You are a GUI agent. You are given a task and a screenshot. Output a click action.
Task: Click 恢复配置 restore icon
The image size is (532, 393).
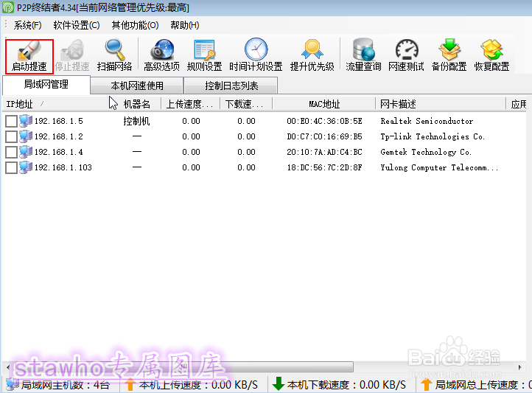click(x=492, y=49)
